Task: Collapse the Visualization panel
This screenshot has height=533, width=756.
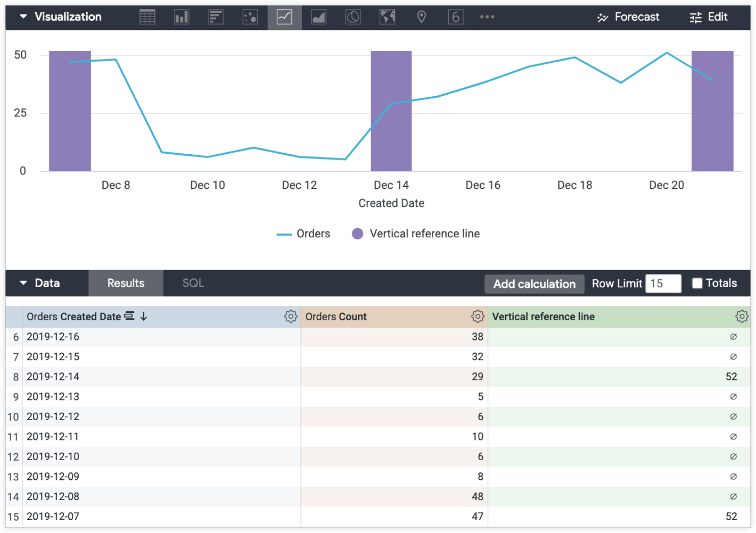Action: pos(23,16)
